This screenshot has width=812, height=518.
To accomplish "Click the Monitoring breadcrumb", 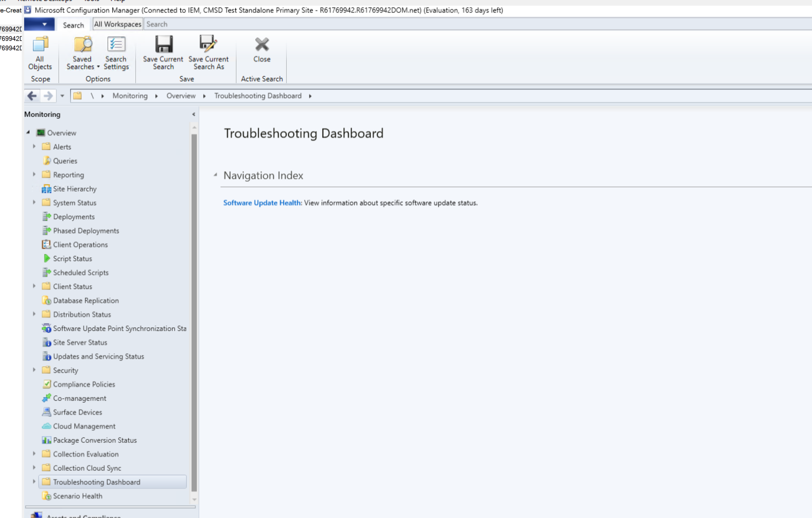I will point(130,96).
